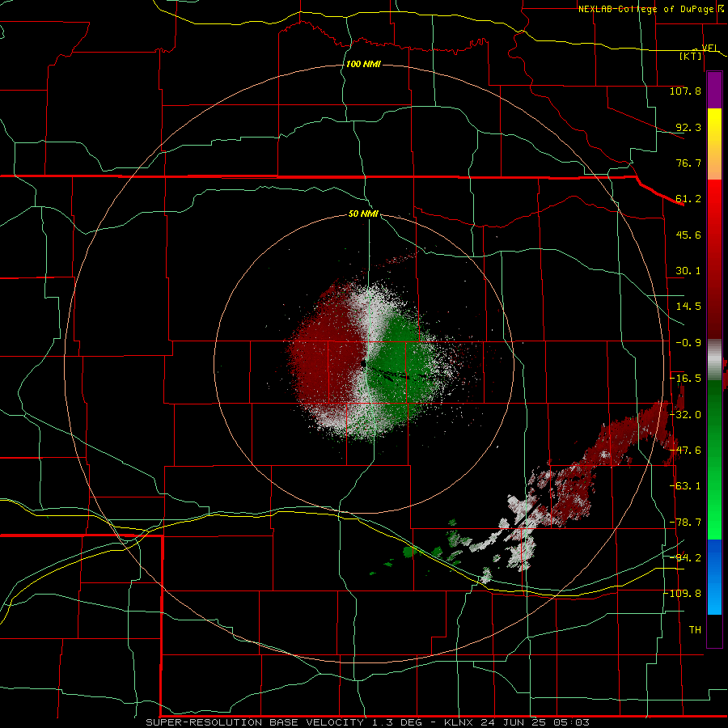
Task: Click the 76.7 velocity scale value
Action: [688, 163]
